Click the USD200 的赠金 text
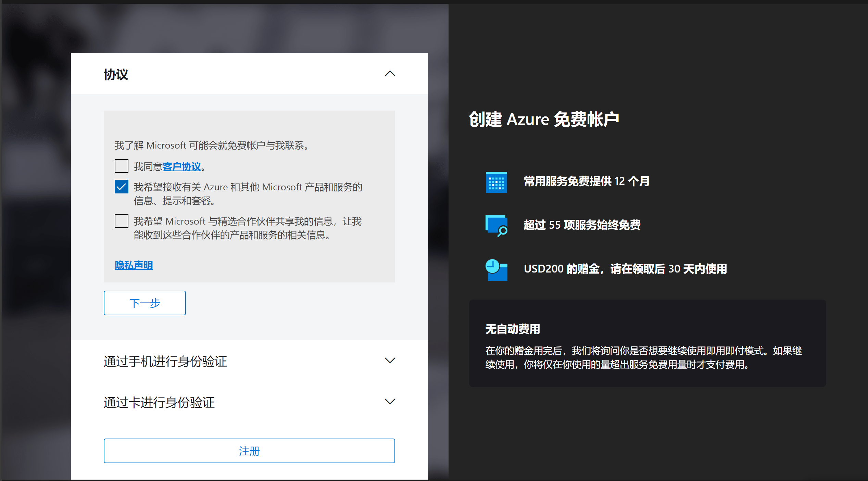868x481 pixels. pyautogui.click(x=625, y=269)
